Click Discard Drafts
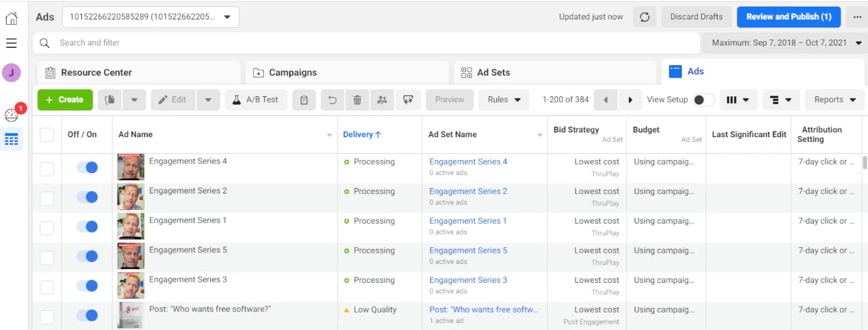Viewport: 868px width, 330px height. pos(696,17)
